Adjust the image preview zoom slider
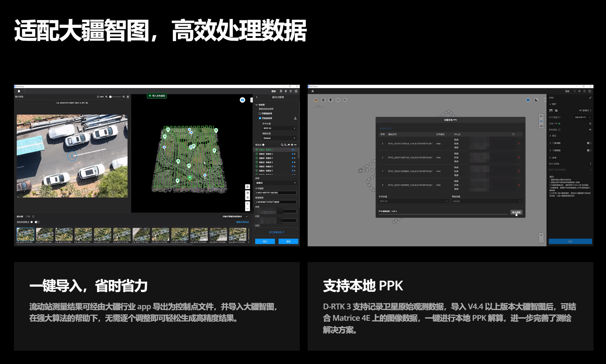The height and width of the screenshot is (364, 606). click(x=115, y=97)
